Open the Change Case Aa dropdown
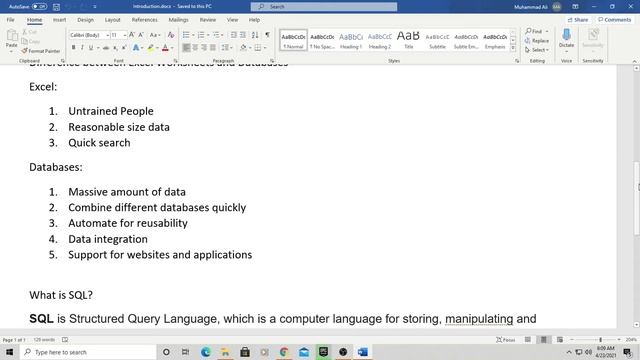Image resolution: width=640 pixels, height=360 pixels. point(155,35)
